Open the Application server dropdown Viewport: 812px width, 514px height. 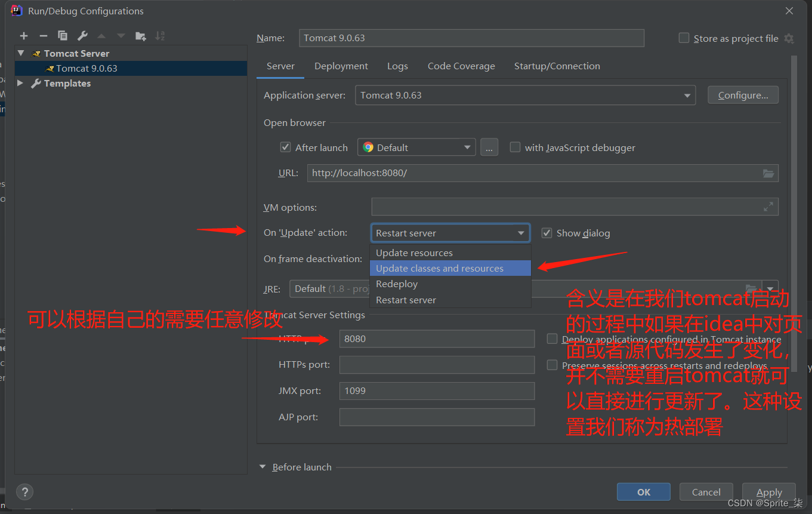(x=525, y=96)
